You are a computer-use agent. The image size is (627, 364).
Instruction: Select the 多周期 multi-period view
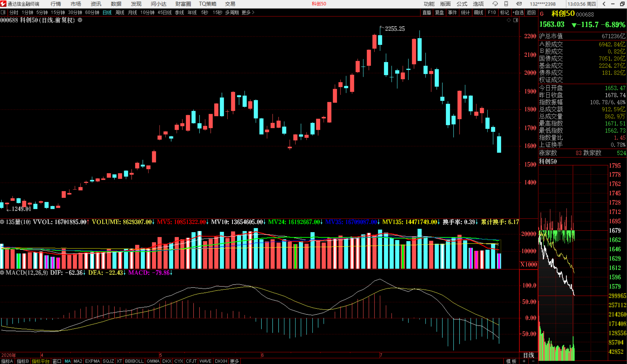click(x=232, y=12)
